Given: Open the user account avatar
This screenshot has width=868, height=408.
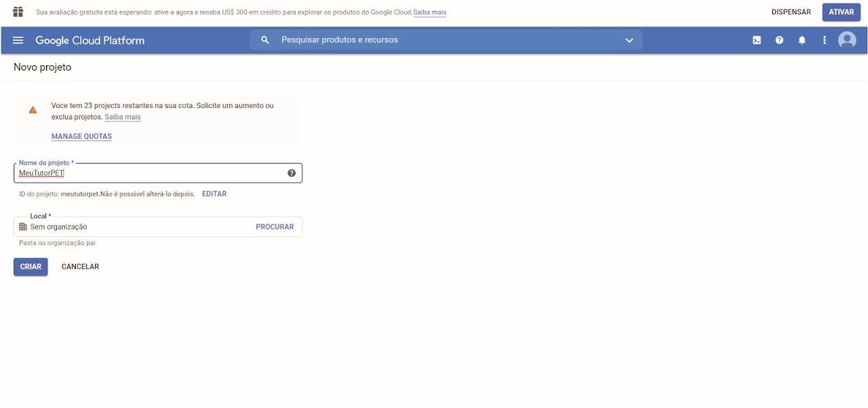Looking at the screenshot, I should click(847, 41).
